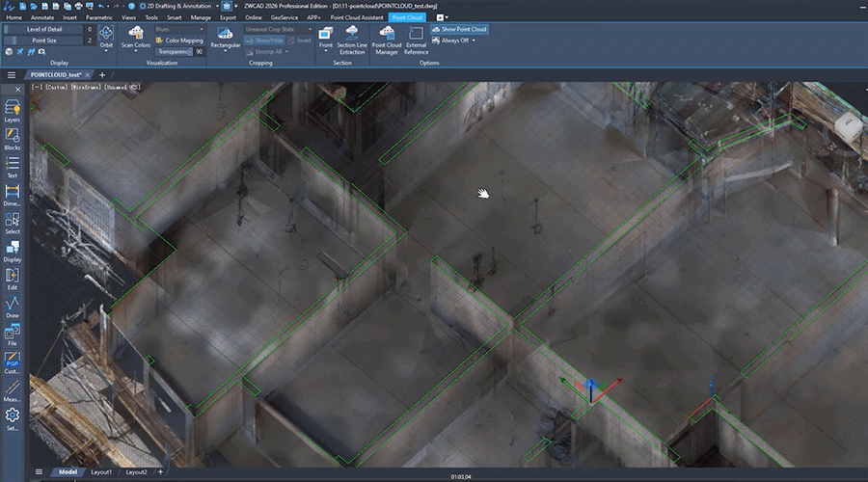Screen dimensions: 868x482
Task: Open the Settings gear in the sidebar
Action: click(13, 419)
